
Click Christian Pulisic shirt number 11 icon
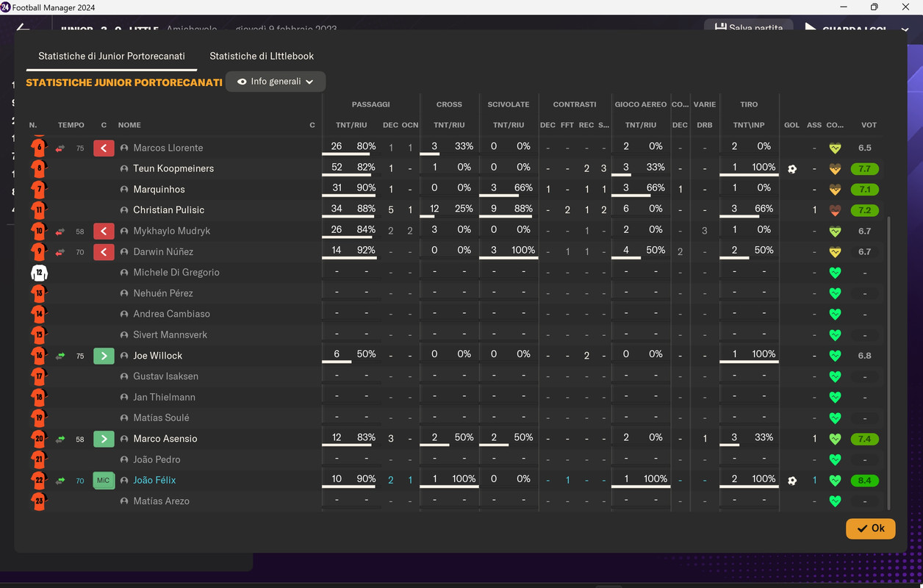click(x=39, y=210)
